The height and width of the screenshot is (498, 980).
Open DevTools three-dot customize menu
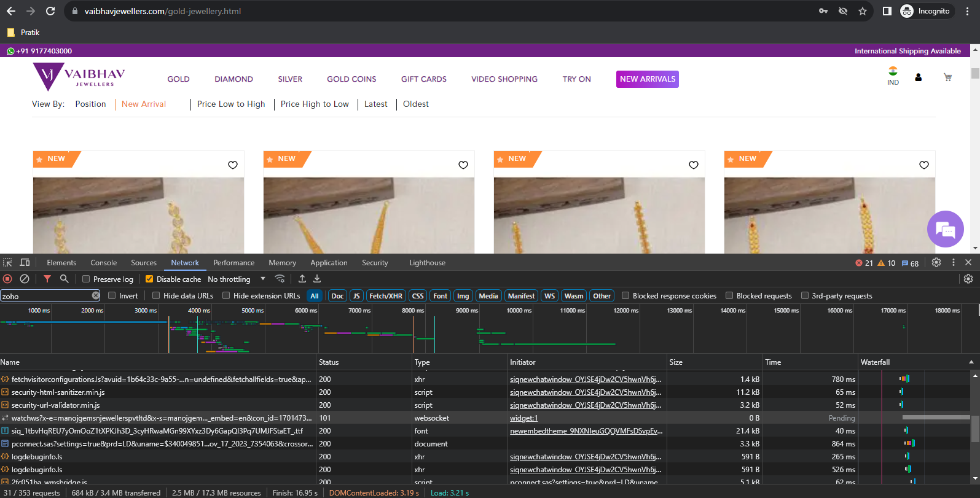click(x=953, y=262)
